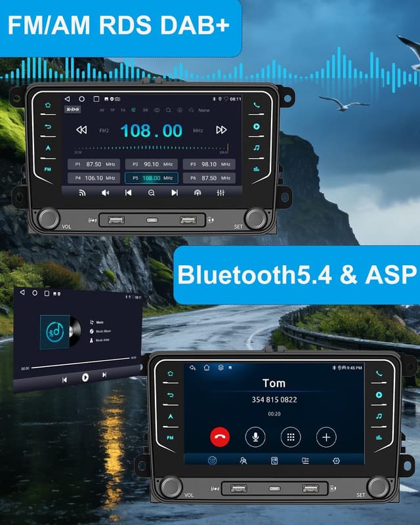Open the Bluetooth settings gear in call bar
This screenshot has width=420, height=525.
tap(336, 461)
